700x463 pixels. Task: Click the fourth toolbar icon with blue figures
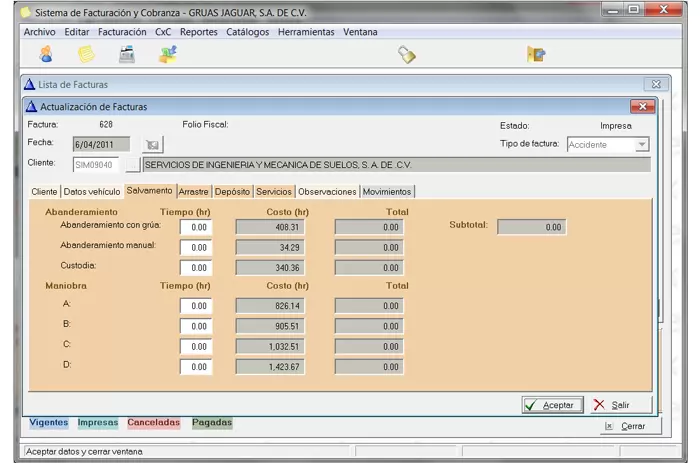168,55
